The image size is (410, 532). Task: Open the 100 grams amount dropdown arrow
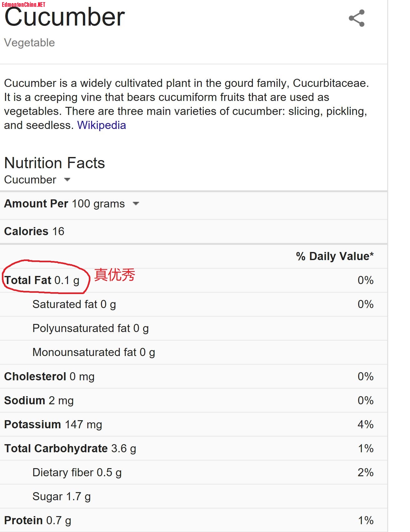136,204
